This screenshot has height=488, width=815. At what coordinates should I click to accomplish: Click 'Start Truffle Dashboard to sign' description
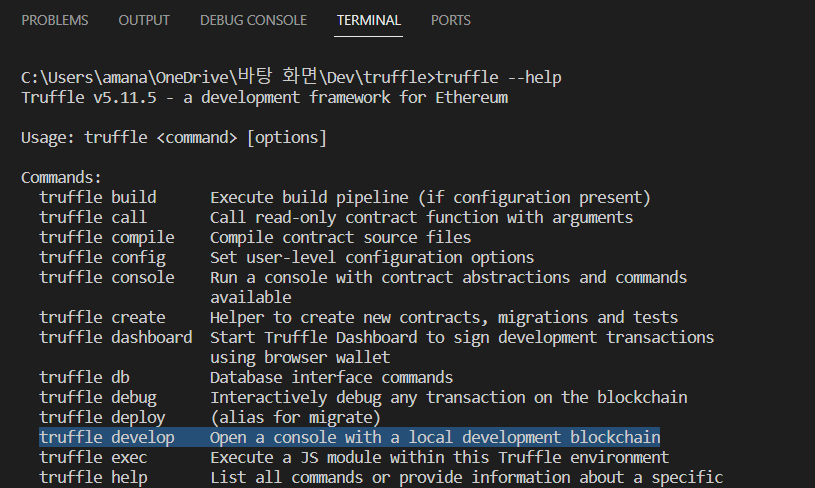pyautogui.click(x=462, y=337)
